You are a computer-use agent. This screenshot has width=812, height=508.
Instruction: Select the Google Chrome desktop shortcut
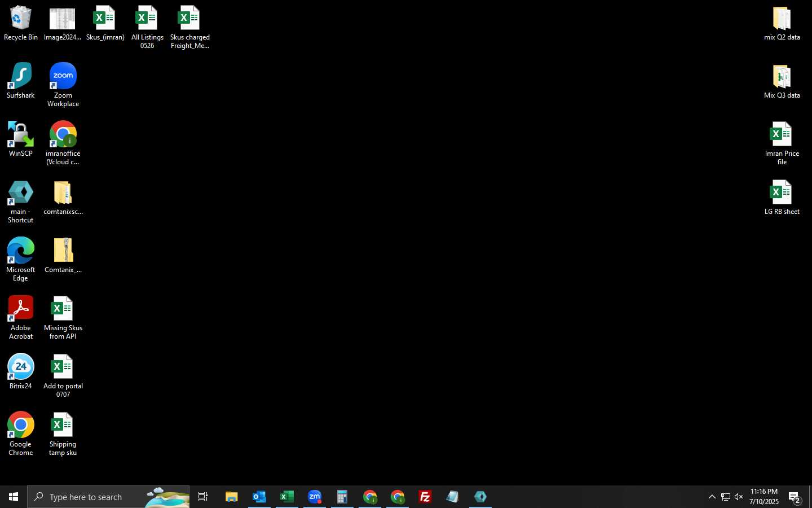point(21,434)
